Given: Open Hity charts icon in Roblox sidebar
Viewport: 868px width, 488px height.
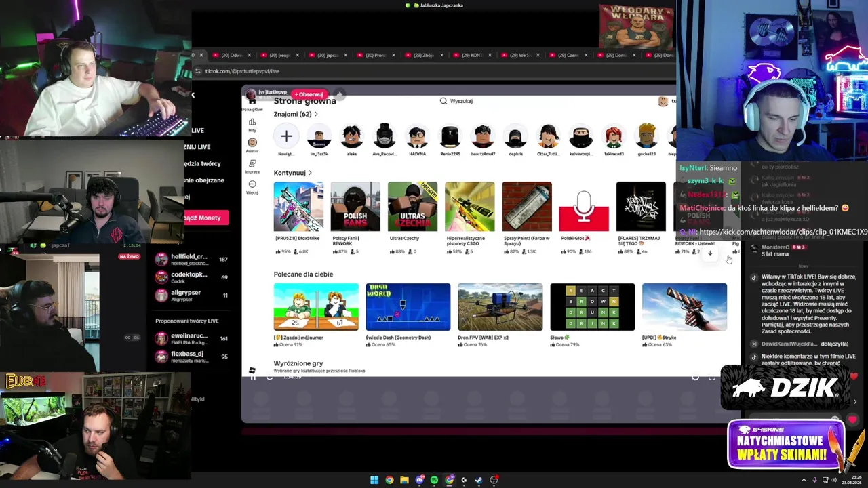Looking at the screenshot, I should 252,122.
